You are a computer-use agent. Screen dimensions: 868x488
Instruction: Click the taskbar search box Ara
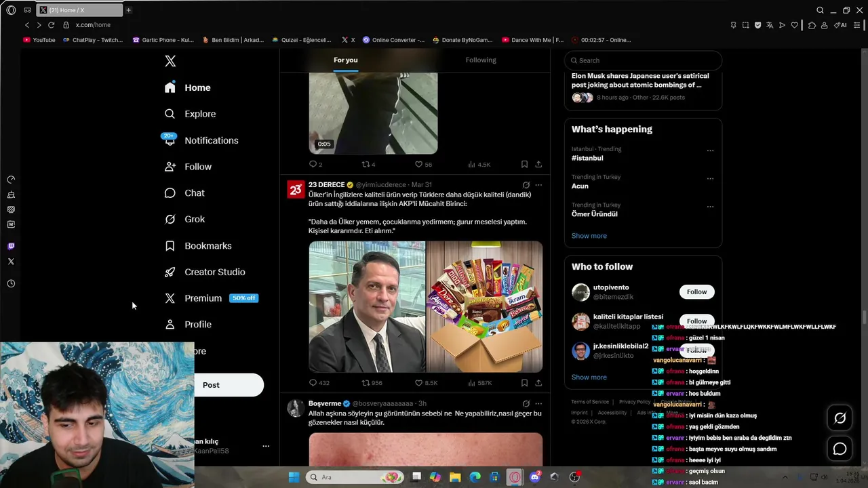coord(355,477)
